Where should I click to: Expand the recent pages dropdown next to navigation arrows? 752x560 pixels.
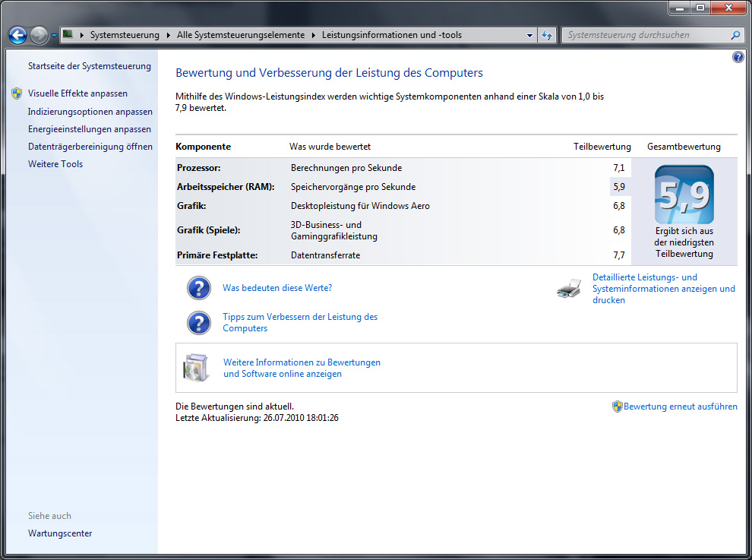click(x=55, y=35)
